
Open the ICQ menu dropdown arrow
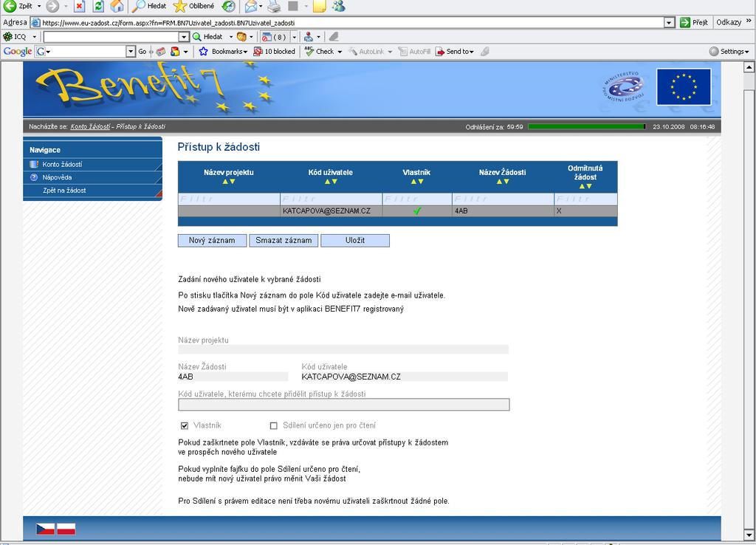34,37
